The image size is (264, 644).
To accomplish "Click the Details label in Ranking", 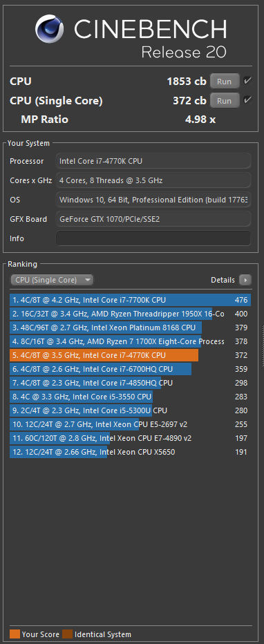I will pos(223,280).
